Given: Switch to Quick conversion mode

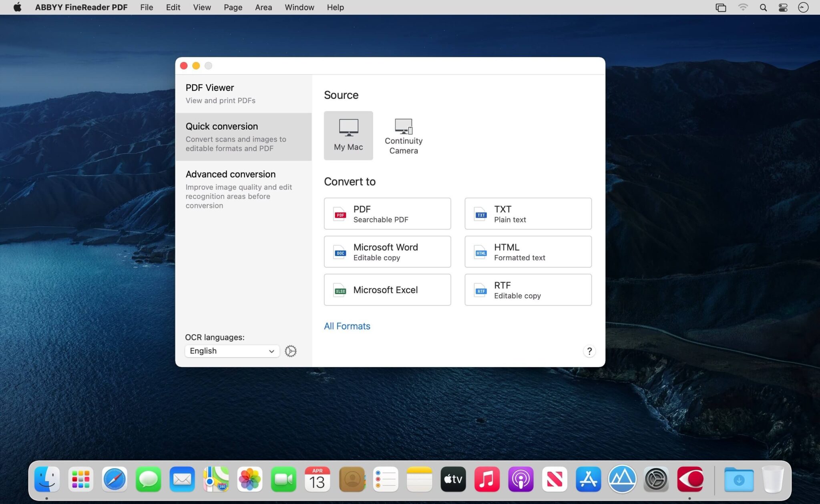Looking at the screenshot, I should click(243, 136).
